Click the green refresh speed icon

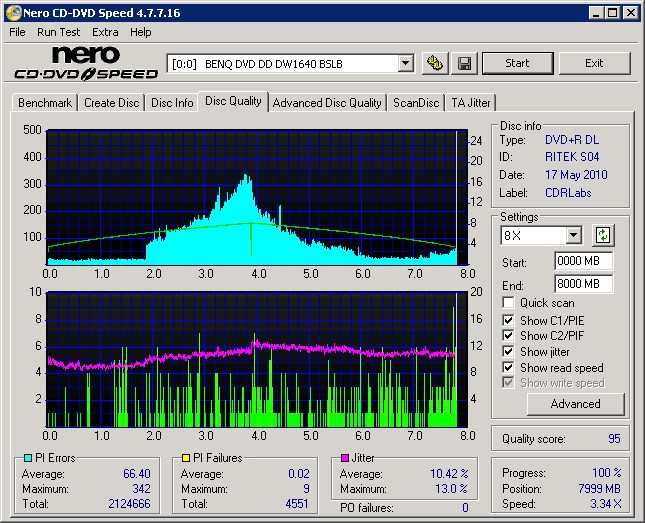coord(602,235)
